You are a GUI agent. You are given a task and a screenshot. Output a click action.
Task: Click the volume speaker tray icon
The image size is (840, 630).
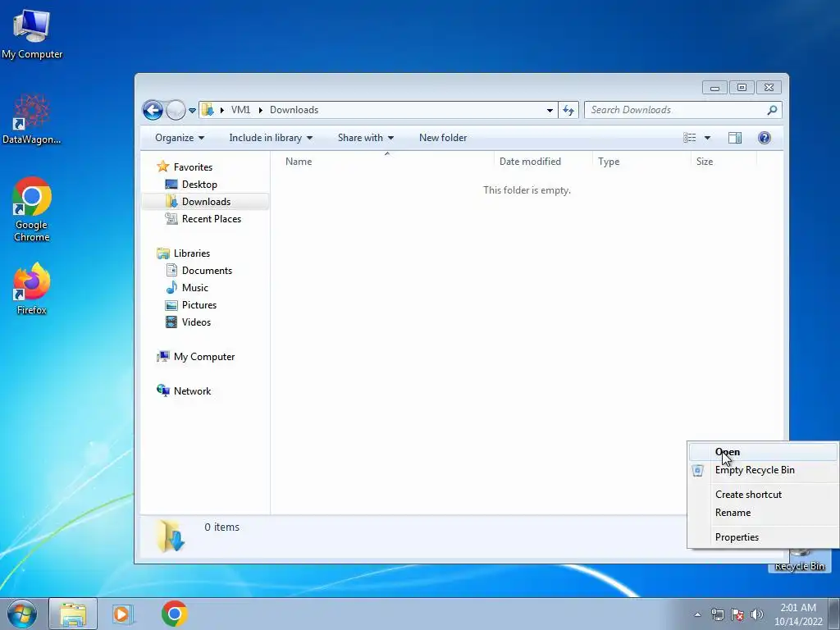pyautogui.click(x=757, y=614)
